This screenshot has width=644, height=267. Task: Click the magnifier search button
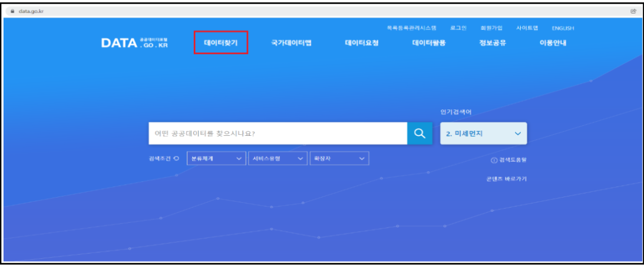coord(420,133)
